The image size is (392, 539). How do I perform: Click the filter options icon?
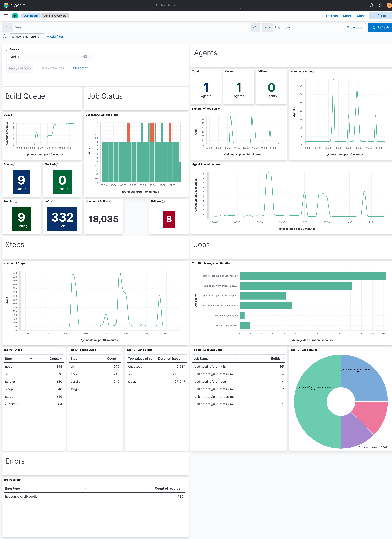pos(4,36)
